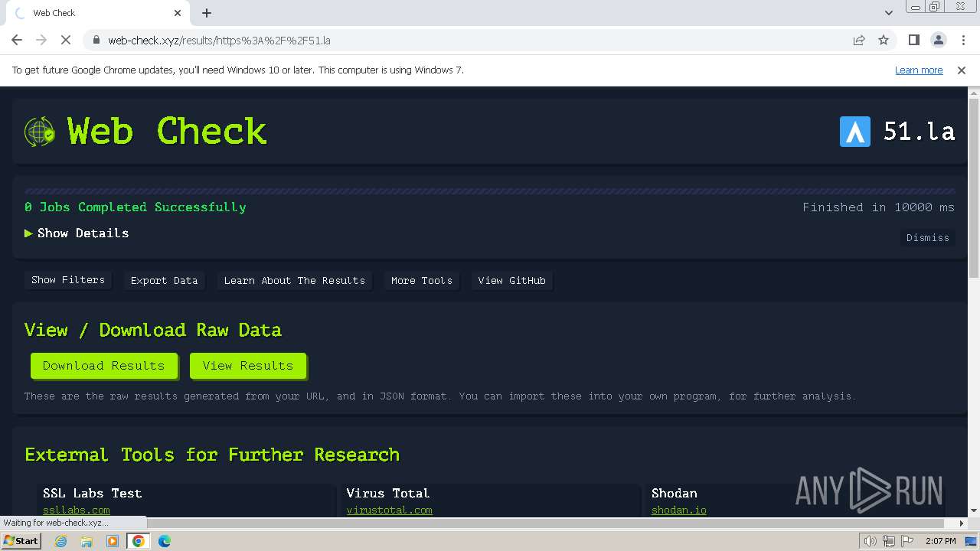
Task: Open Learn more link in update bar
Action: pyautogui.click(x=919, y=70)
